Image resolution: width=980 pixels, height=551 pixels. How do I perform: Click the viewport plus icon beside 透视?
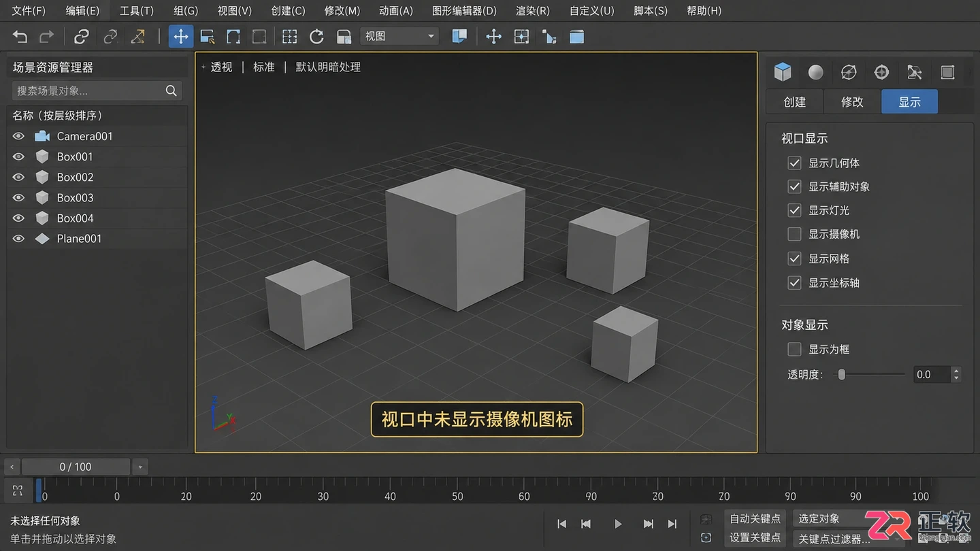[x=203, y=67]
